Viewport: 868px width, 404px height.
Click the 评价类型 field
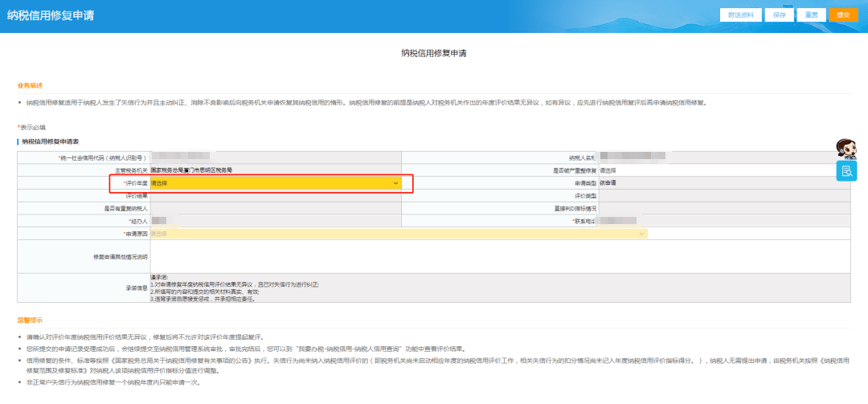[723, 196]
